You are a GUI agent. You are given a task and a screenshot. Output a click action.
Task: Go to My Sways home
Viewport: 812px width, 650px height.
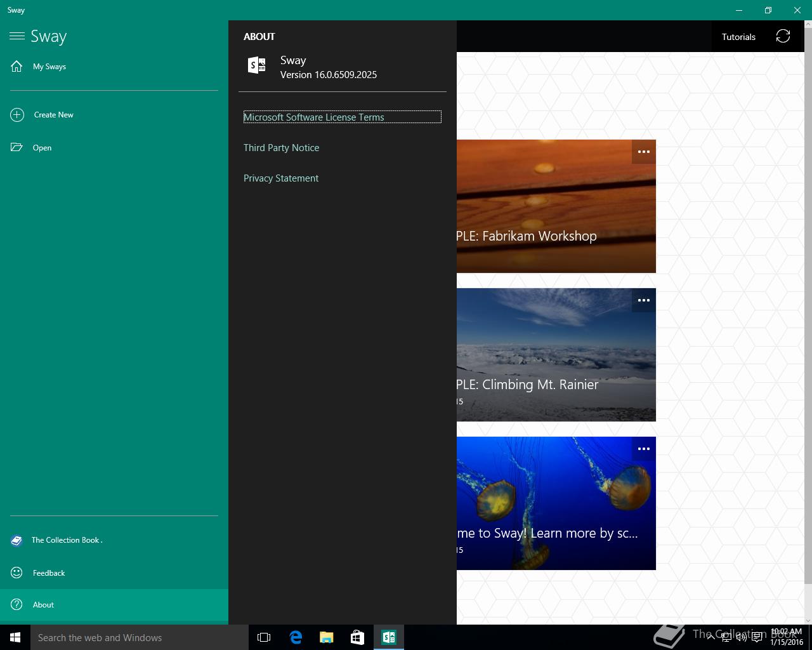[x=114, y=67]
